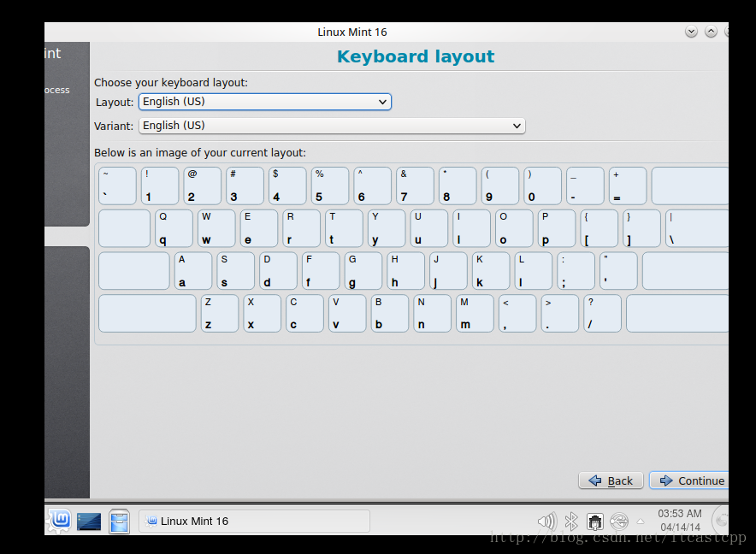
Task: Click the X key in layout preview
Action: coord(263,314)
